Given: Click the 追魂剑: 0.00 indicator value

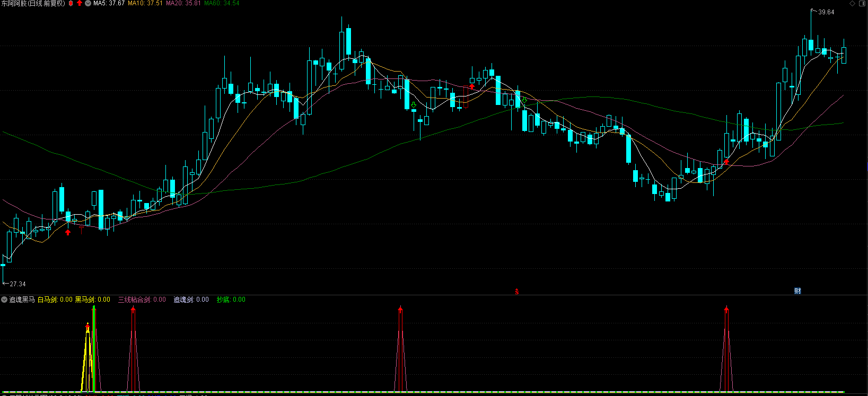Looking at the screenshot, I should click(x=191, y=300).
